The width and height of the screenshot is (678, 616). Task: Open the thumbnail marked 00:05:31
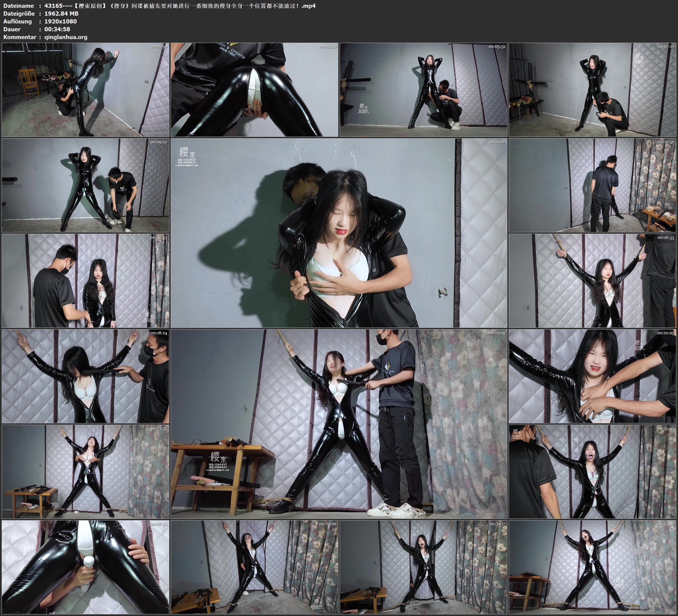coord(424,90)
